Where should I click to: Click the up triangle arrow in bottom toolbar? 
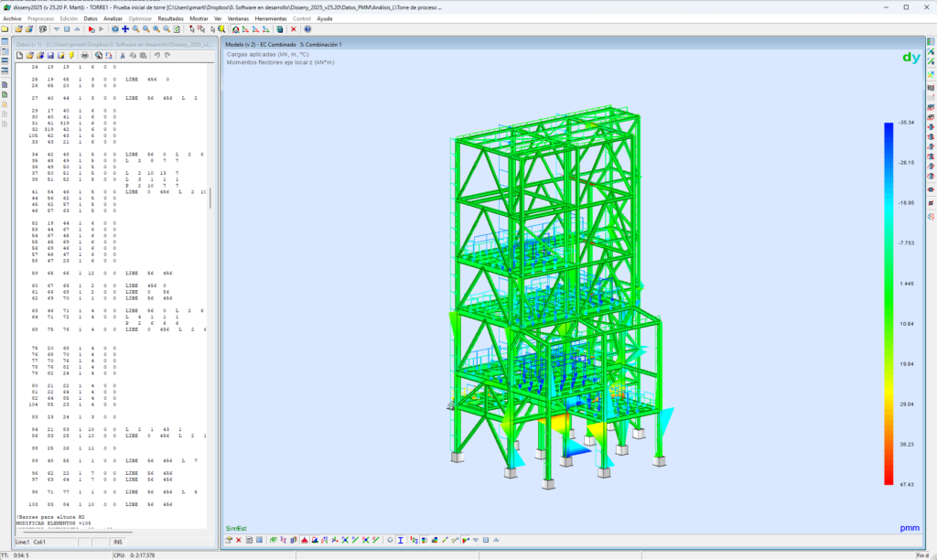pos(496,540)
